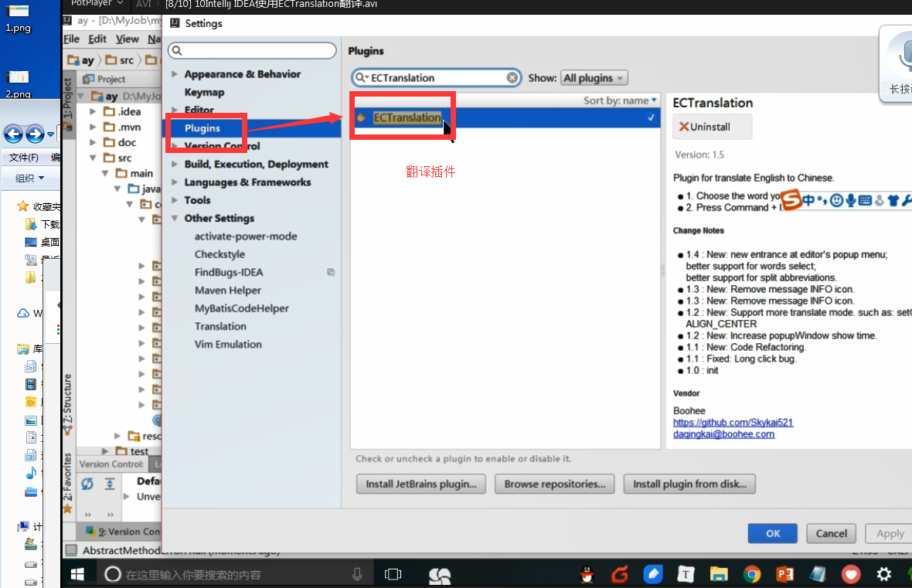Open Typora T icon in taskbar
This screenshot has height=588, width=912.
686,575
